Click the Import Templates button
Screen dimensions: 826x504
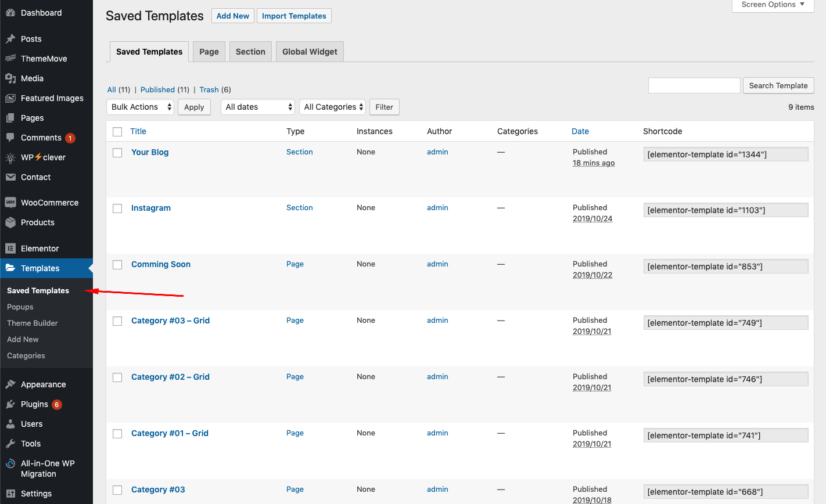(294, 16)
